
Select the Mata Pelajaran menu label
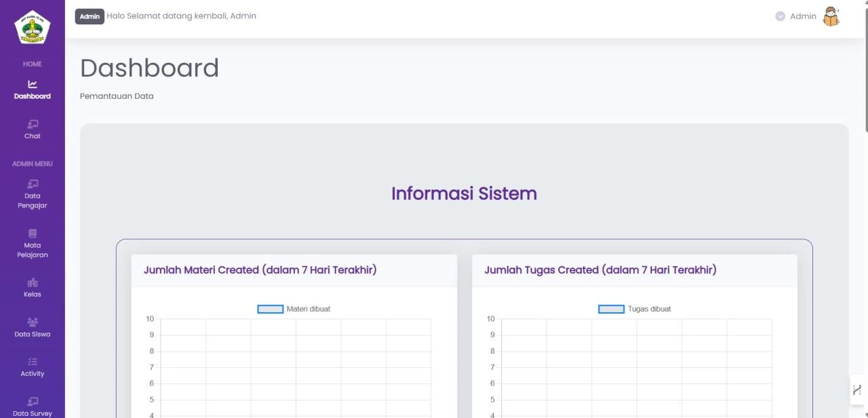pos(33,250)
